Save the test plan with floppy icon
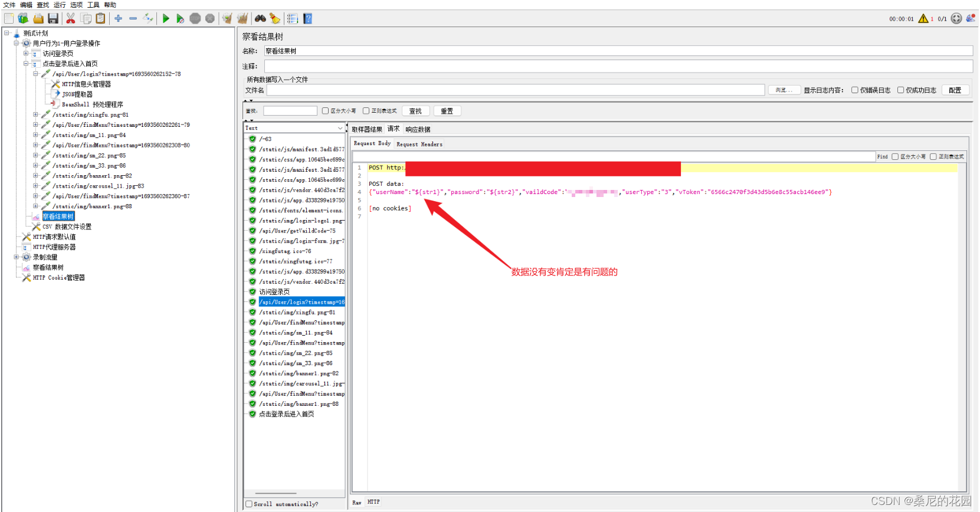980x512 pixels. (53, 19)
